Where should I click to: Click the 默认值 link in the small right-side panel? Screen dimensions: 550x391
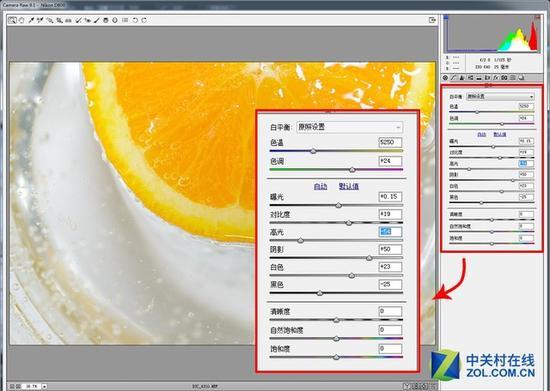tap(500, 134)
